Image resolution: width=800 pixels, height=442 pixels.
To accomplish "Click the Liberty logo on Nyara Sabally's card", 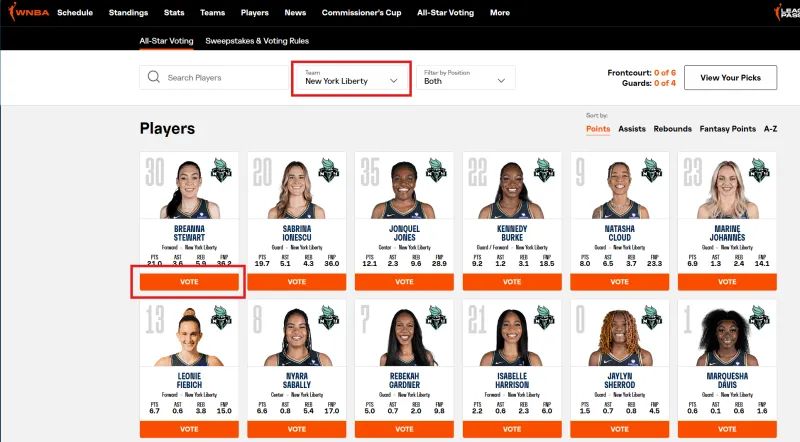I will [329, 317].
